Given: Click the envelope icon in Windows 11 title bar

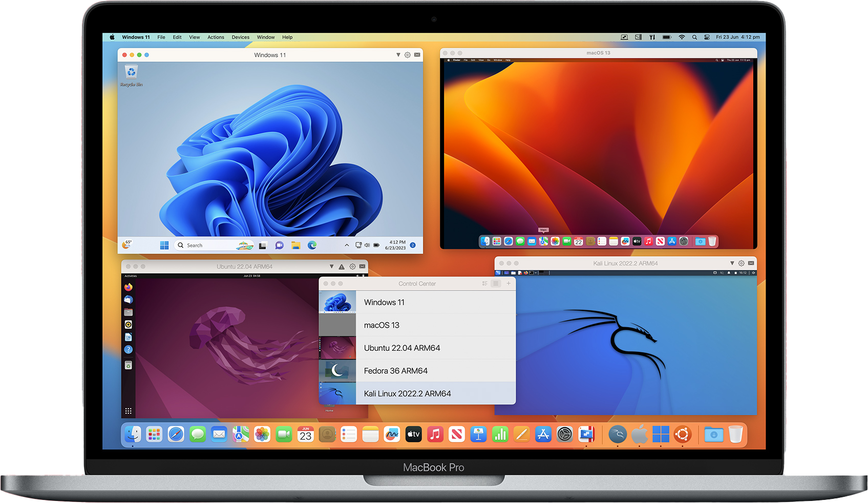Looking at the screenshot, I should click(417, 55).
